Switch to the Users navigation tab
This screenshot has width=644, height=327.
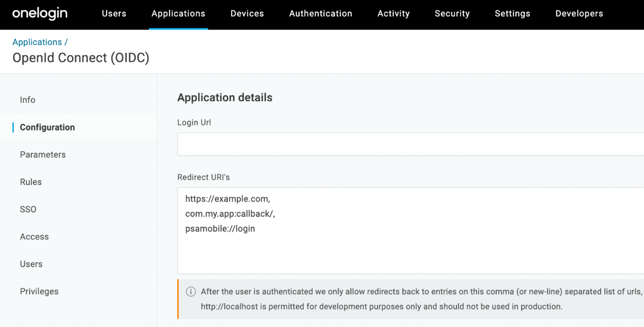click(x=114, y=14)
